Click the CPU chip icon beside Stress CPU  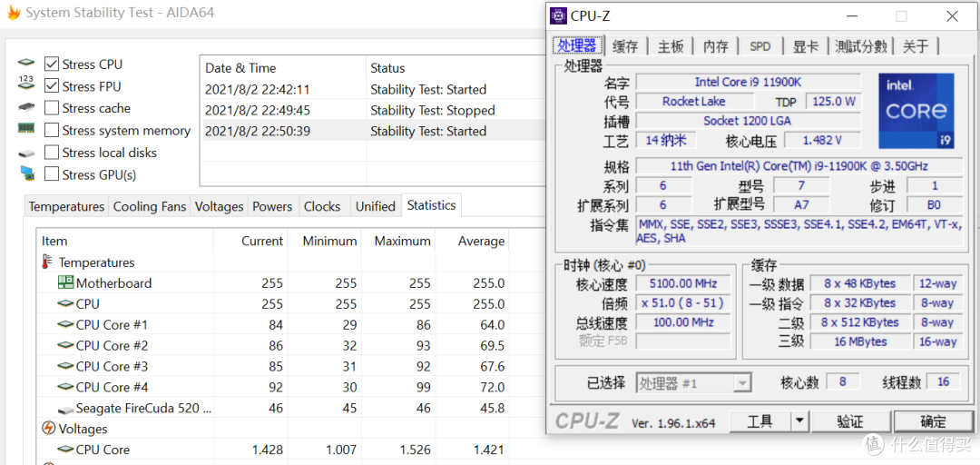26,64
